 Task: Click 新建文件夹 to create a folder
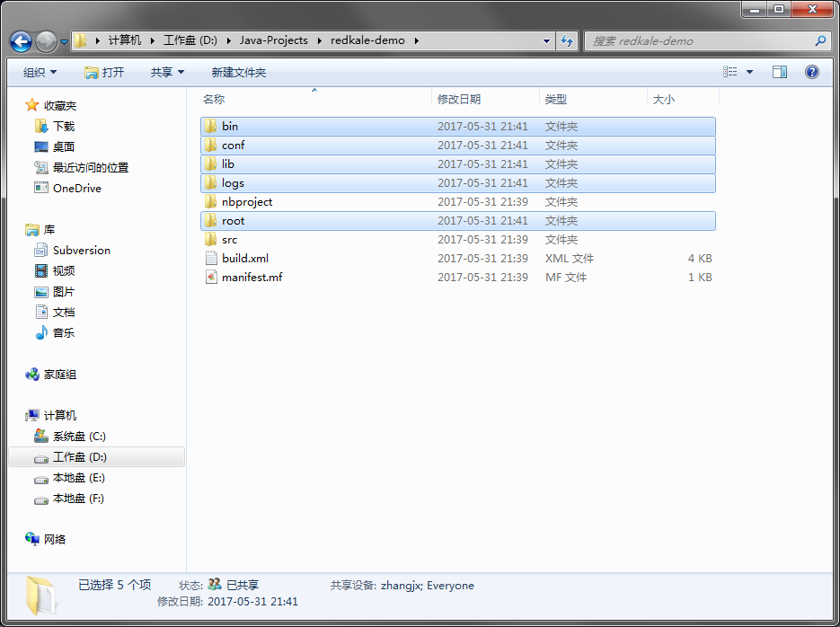[x=238, y=72]
